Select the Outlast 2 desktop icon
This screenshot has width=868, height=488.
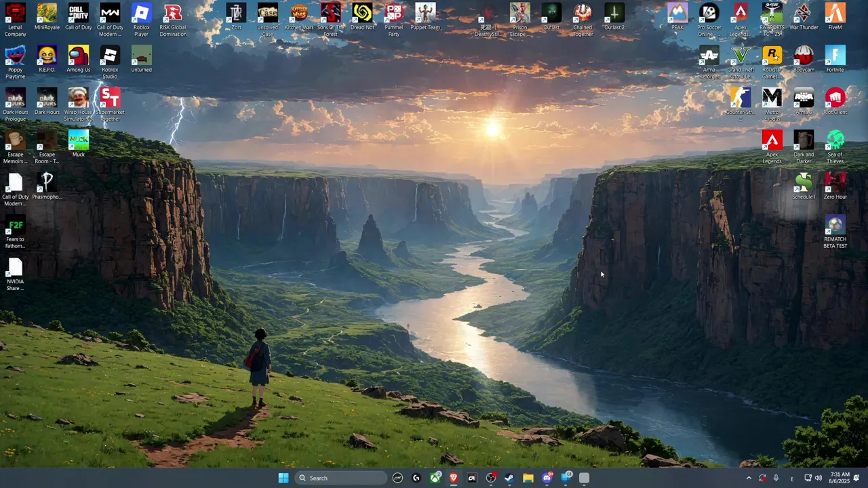click(x=614, y=17)
